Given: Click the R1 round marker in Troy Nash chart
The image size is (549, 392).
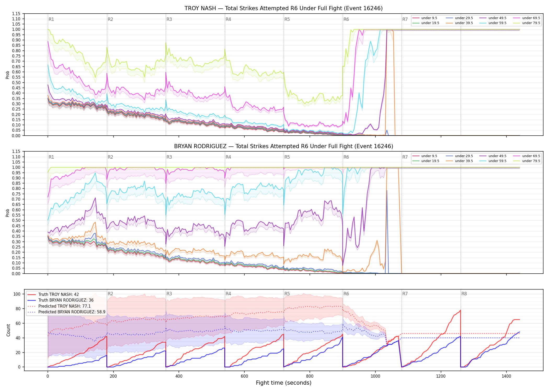Looking at the screenshot, I should point(51,19).
